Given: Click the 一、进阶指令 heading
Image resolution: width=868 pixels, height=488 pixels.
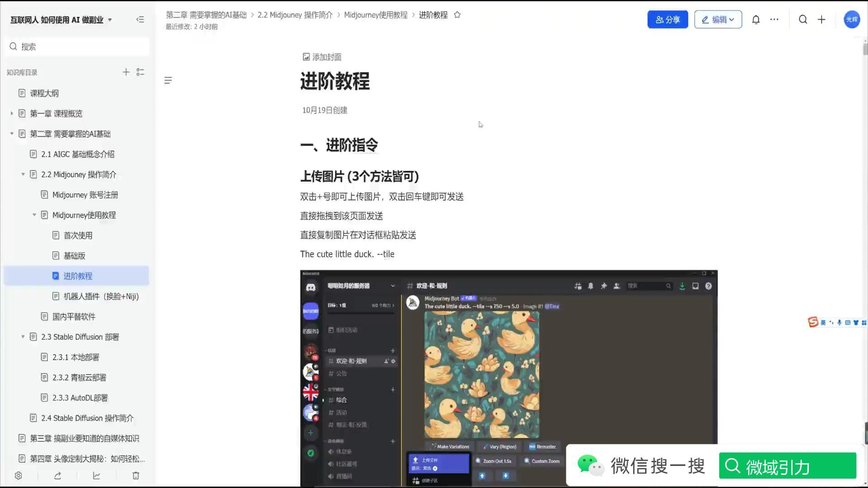Looking at the screenshot, I should coord(339,145).
